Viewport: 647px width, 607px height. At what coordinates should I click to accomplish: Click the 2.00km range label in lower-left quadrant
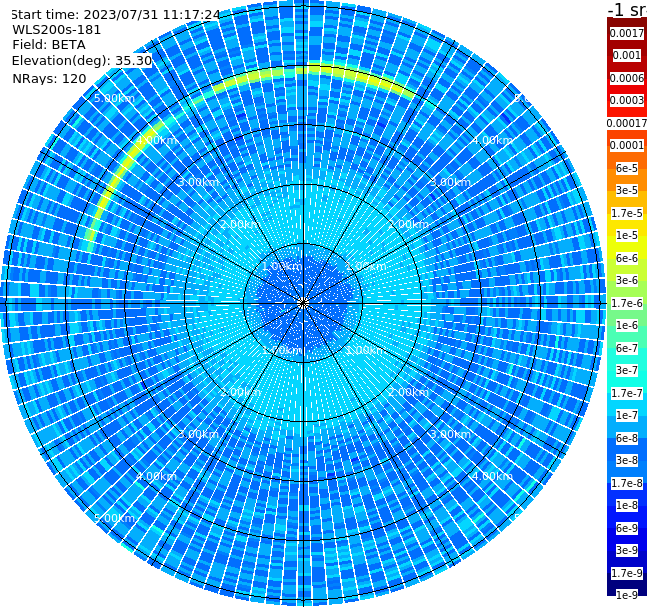[x=241, y=392]
